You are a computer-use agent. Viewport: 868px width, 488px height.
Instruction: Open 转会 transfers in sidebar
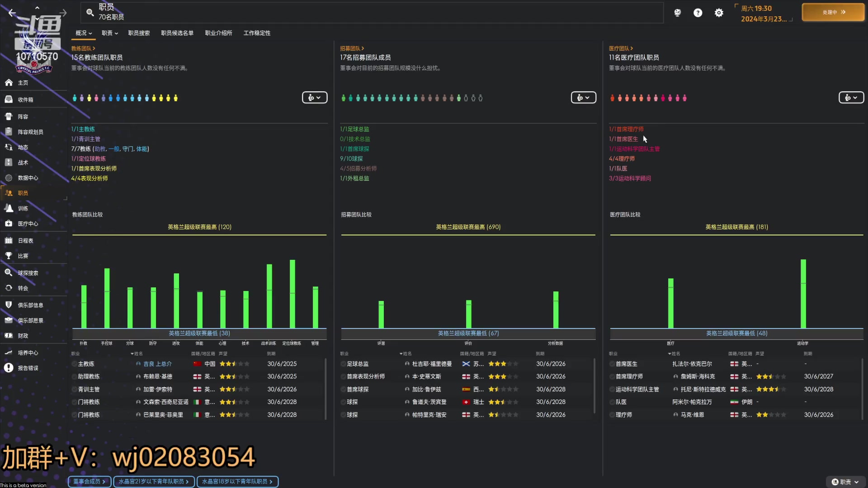(33, 288)
